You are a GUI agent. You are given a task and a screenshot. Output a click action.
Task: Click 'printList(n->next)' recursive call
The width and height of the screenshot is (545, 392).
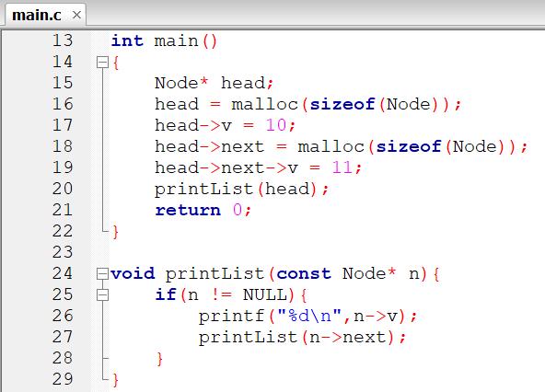296,338
